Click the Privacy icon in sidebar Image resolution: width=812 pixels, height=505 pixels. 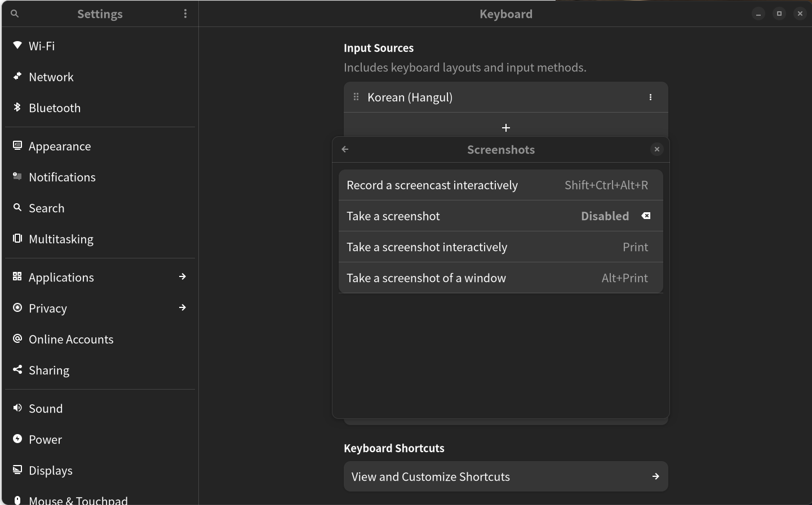click(x=17, y=307)
